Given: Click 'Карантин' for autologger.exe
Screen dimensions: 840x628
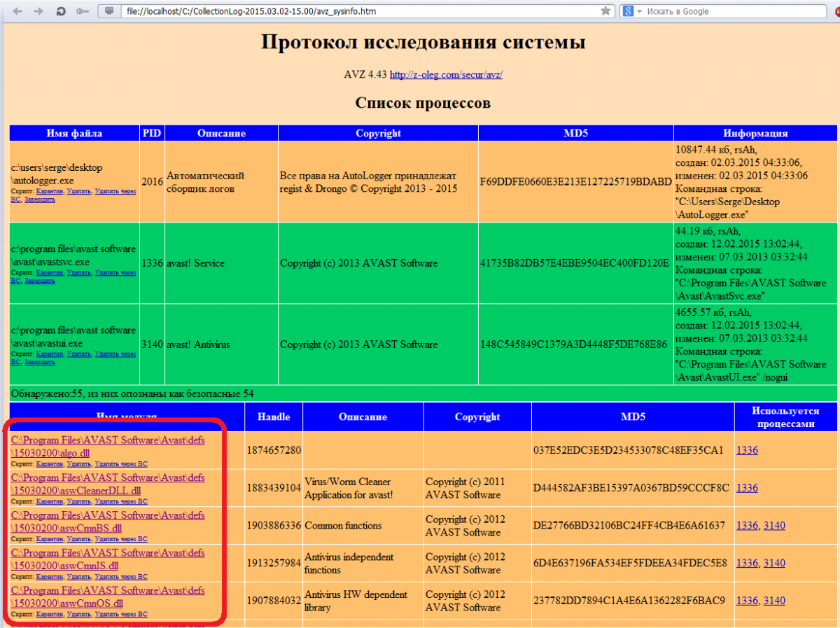Looking at the screenshot, I should 49,191.
